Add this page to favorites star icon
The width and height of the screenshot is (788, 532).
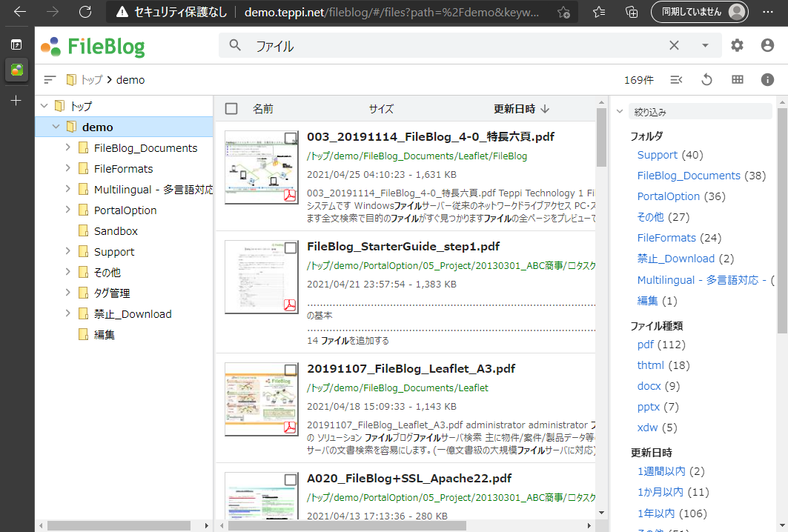coord(564,12)
